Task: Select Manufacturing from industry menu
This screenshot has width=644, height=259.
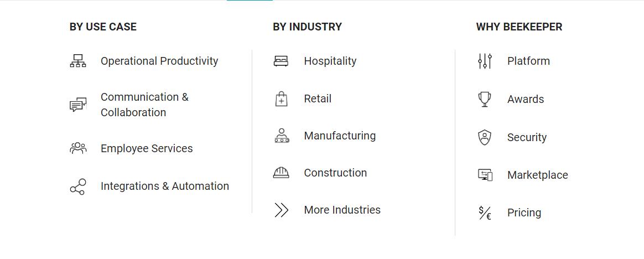Action: [x=340, y=136]
